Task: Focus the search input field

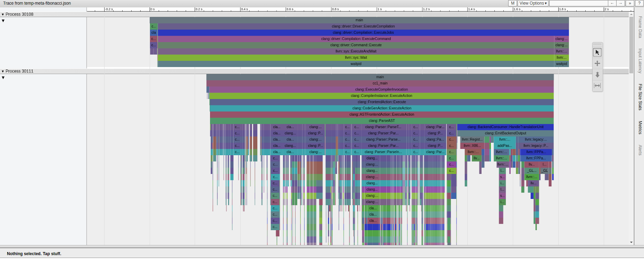Action: click(x=578, y=3)
